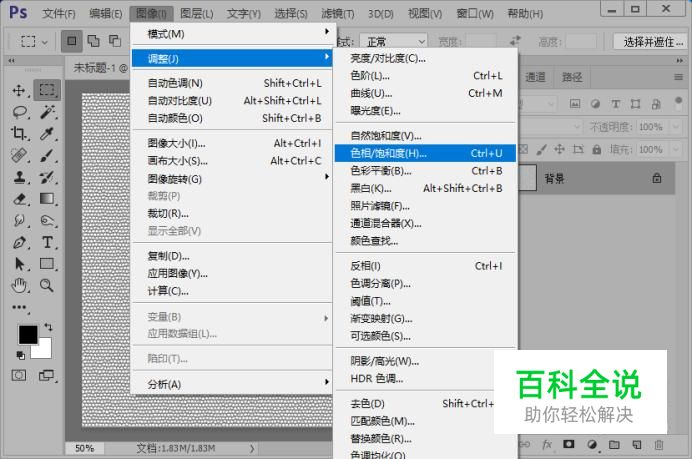Choose 图像大小(I)... menu item
The height and width of the screenshot is (459, 692).
pos(232,143)
